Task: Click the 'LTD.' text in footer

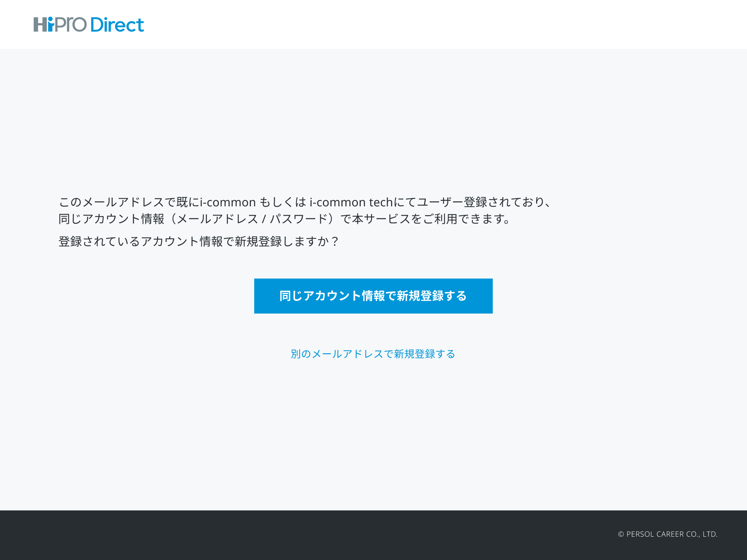Action: pos(710,534)
